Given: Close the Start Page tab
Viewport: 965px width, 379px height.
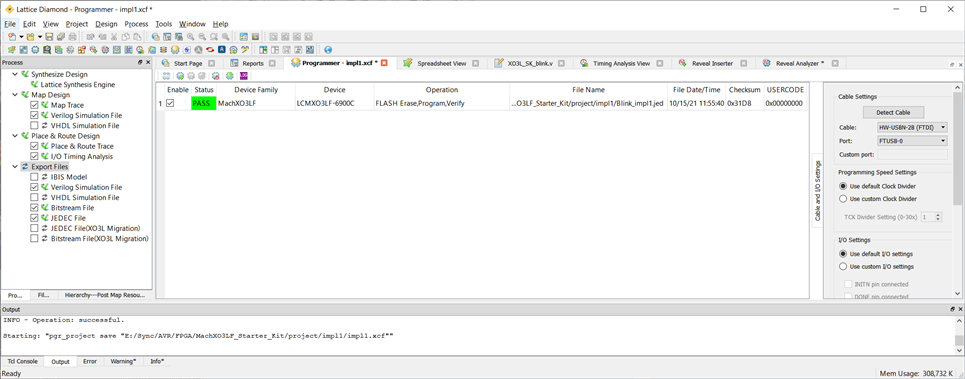Looking at the screenshot, I should coord(211,63).
